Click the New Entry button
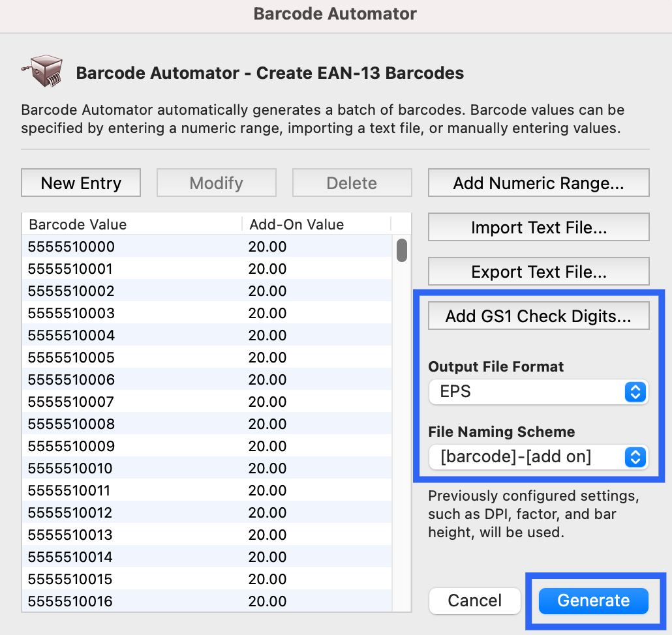Viewport: 672px width, 635px height. click(81, 183)
